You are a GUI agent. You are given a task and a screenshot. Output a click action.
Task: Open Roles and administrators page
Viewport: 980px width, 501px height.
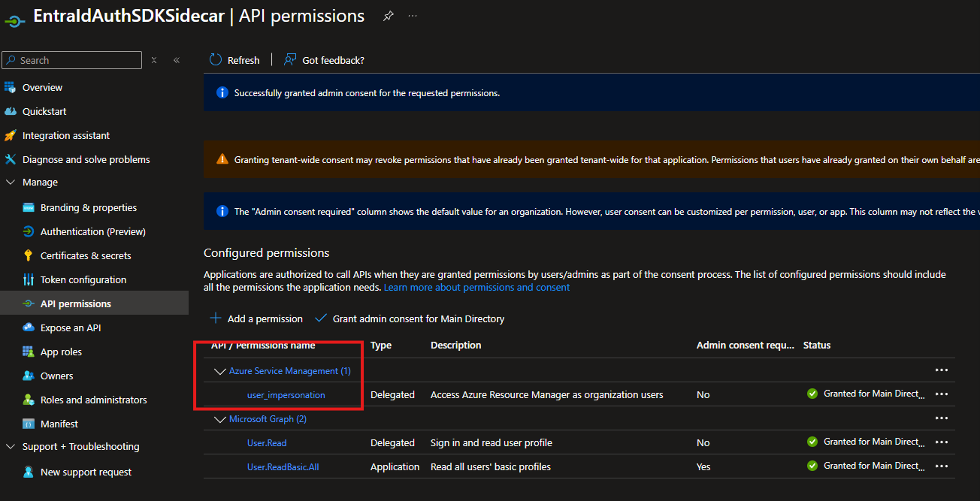tap(94, 400)
